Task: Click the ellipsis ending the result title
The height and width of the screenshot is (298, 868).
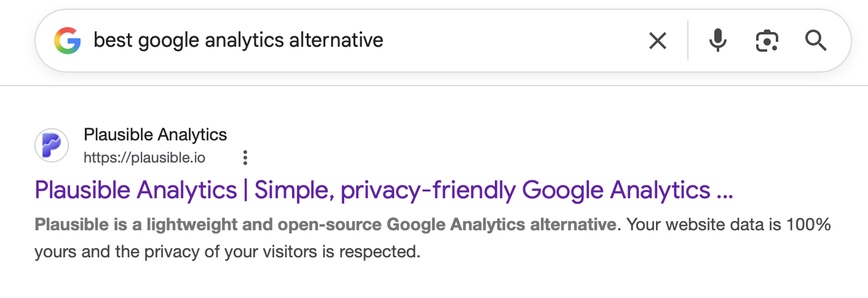Action: [725, 190]
